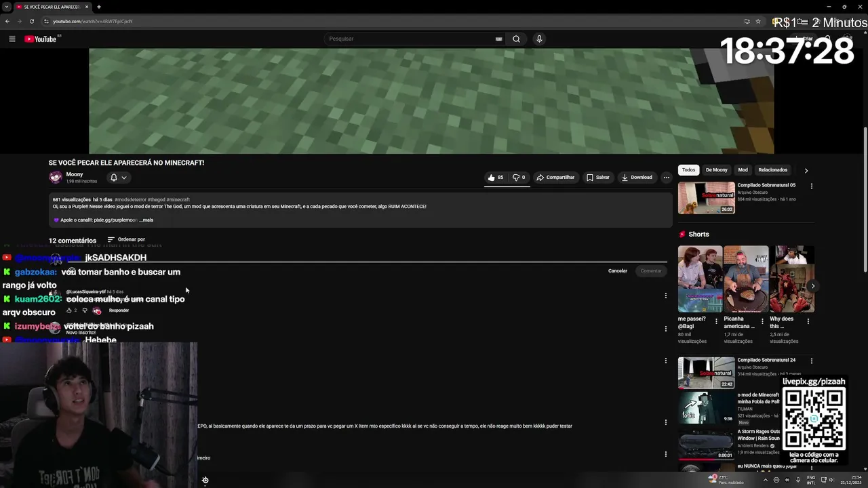Open a new browser tab

pyautogui.click(x=99, y=7)
